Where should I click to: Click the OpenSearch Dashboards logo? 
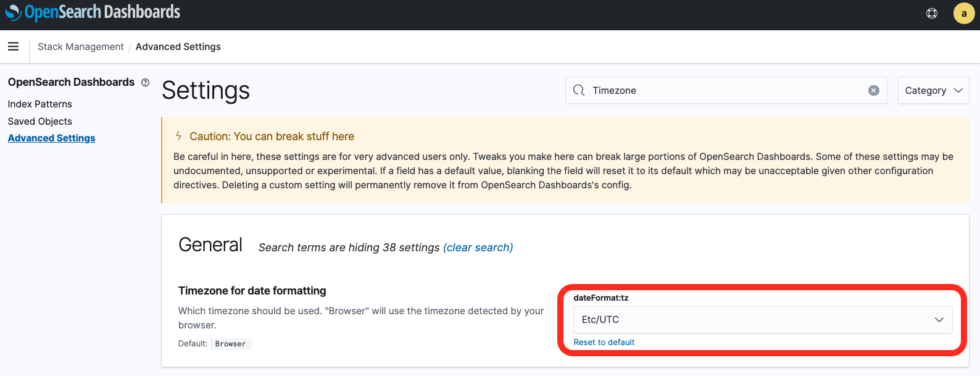[x=93, y=12]
